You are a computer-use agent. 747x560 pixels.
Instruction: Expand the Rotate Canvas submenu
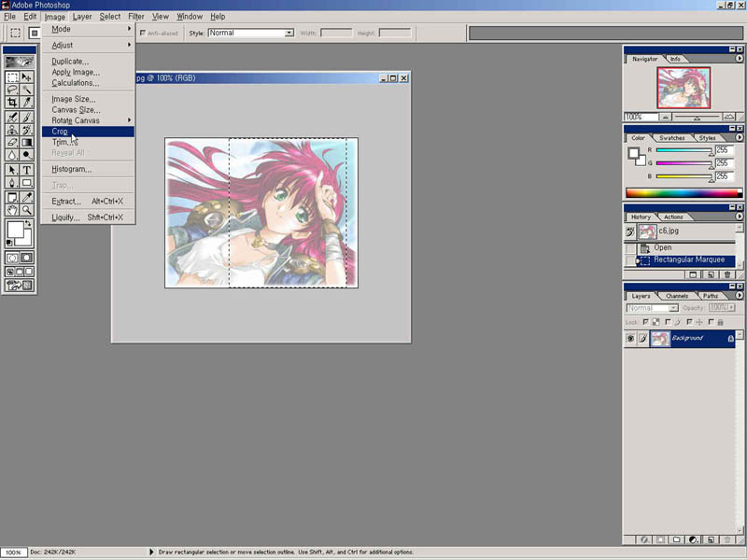click(x=88, y=120)
